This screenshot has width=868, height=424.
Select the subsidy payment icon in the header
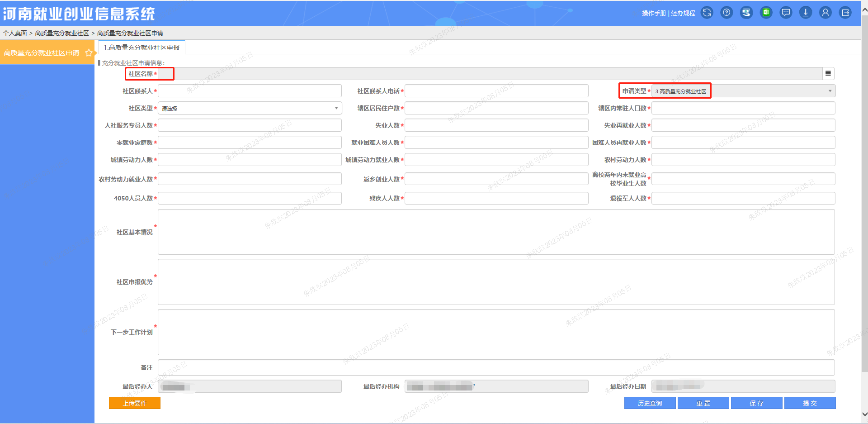point(746,13)
